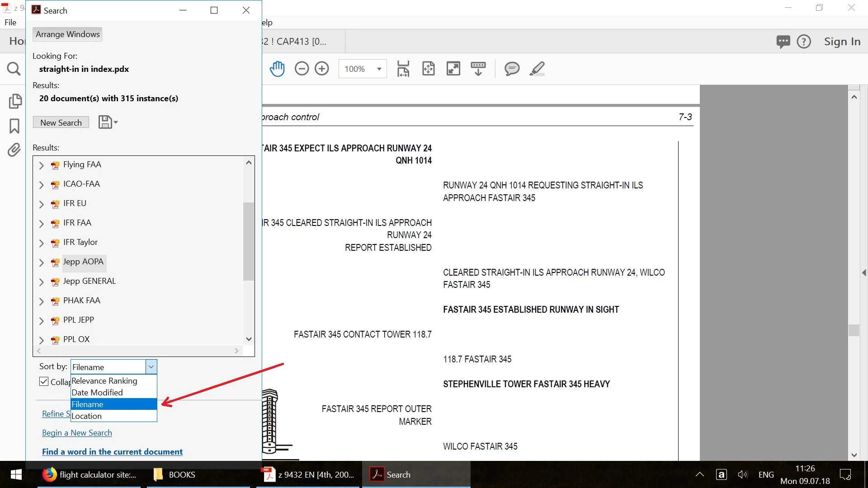The width and height of the screenshot is (868, 488).
Task: Click the New Search button
Action: [x=61, y=122]
